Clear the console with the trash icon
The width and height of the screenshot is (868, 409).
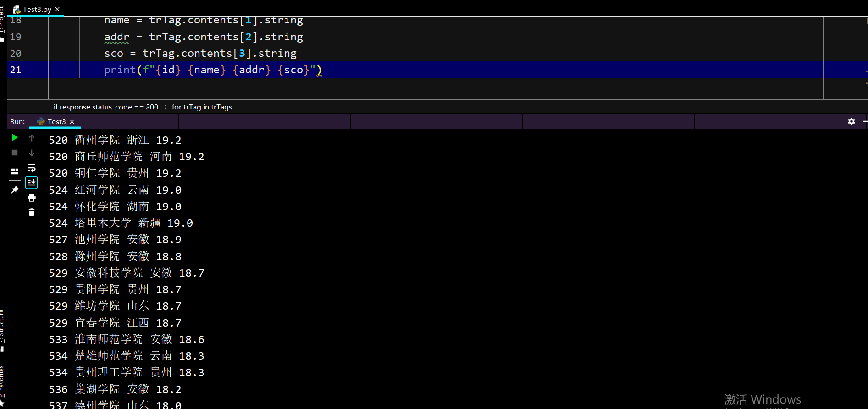pyautogui.click(x=32, y=213)
